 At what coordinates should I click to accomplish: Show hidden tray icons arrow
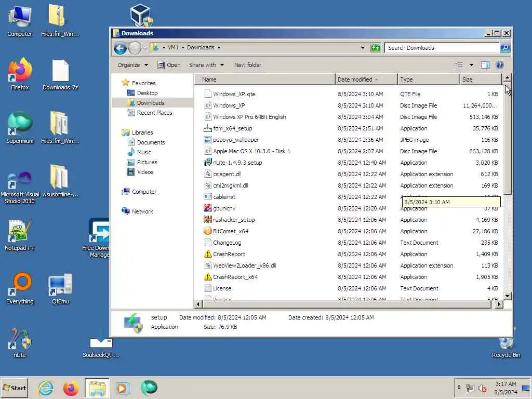click(459, 388)
